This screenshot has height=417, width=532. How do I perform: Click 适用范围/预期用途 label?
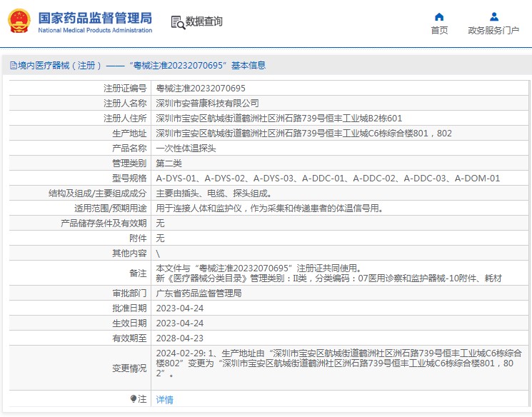(x=110, y=208)
